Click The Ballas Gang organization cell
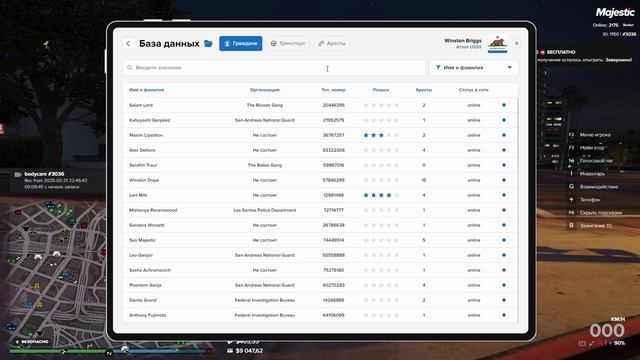Screen dimensions: 640x360 click(x=264, y=165)
